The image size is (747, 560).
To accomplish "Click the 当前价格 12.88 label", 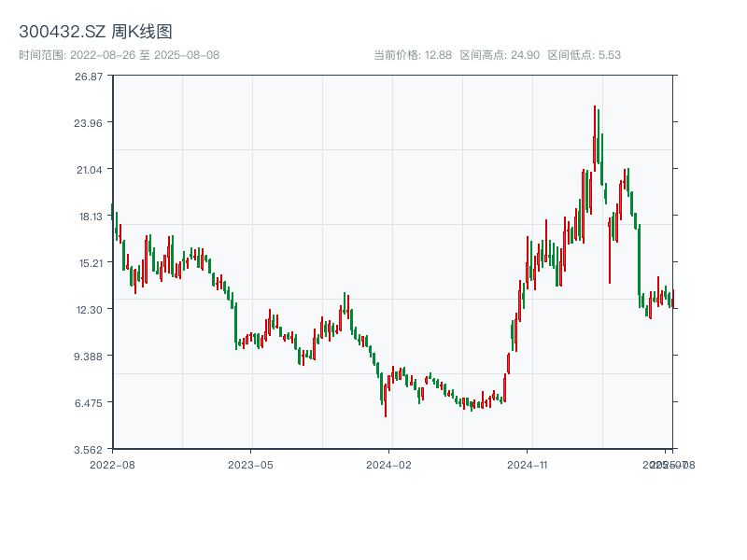I will 413,55.
